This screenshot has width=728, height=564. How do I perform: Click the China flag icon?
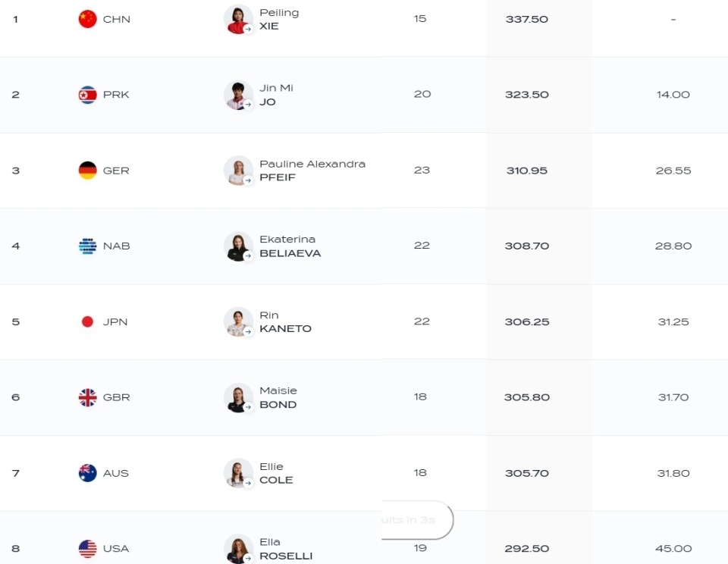click(x=87, y=19)
